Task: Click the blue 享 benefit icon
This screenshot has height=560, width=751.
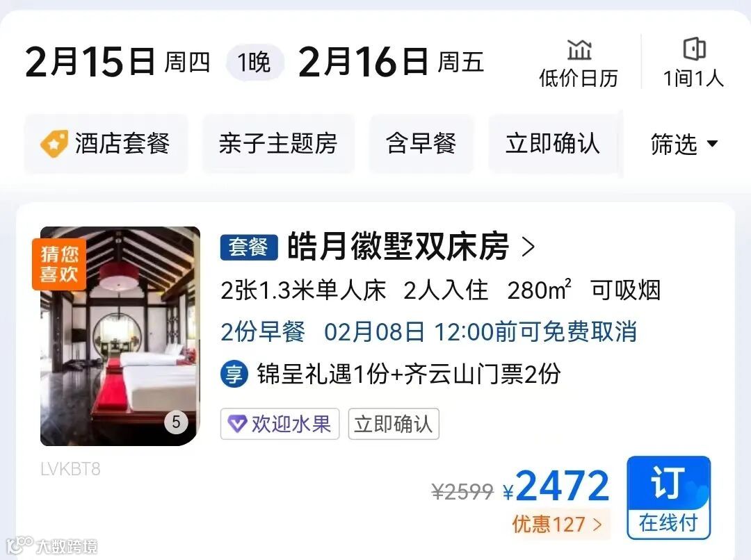Action: pyautogui.click(x=234, y=374)
